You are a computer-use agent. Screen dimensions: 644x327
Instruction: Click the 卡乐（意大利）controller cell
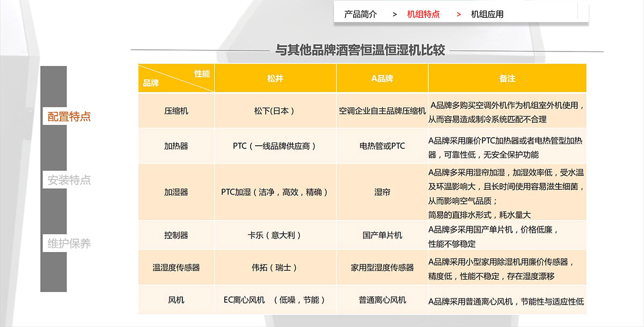tap(274, 235)
